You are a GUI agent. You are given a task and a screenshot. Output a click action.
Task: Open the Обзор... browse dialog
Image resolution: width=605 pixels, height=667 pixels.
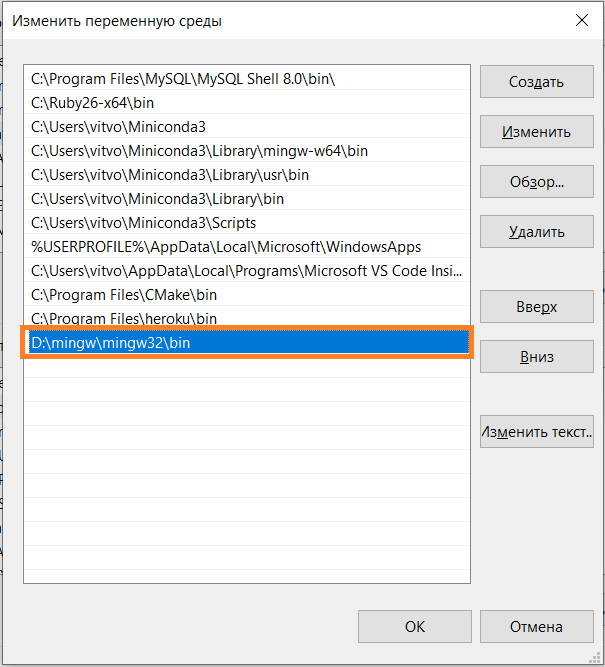pyautogui.click(x=536, y=182)
